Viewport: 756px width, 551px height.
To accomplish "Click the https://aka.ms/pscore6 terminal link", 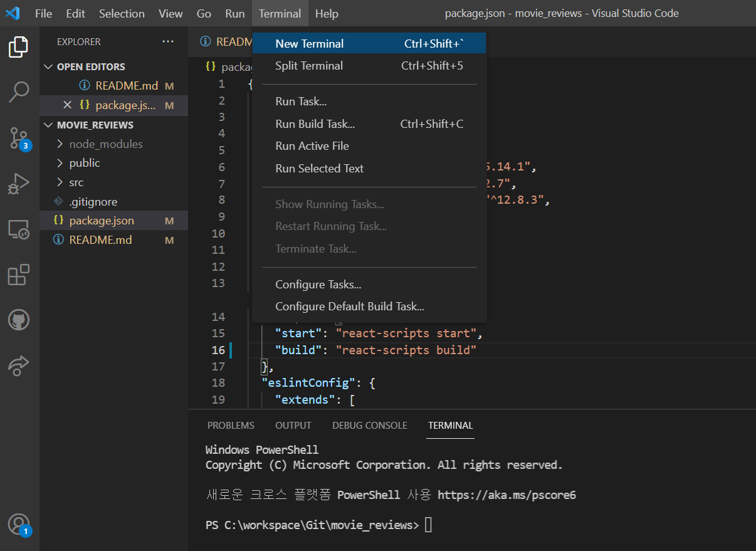I will 507,495.
